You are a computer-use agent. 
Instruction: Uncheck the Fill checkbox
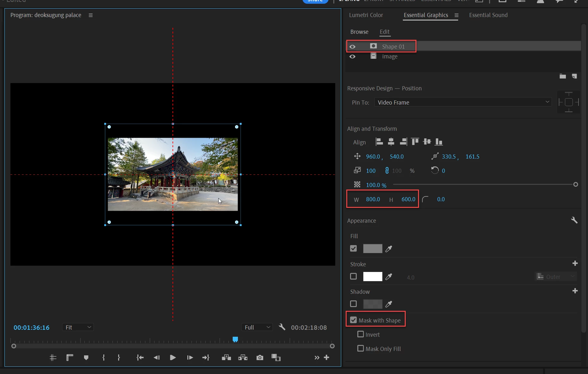(354, 249)
